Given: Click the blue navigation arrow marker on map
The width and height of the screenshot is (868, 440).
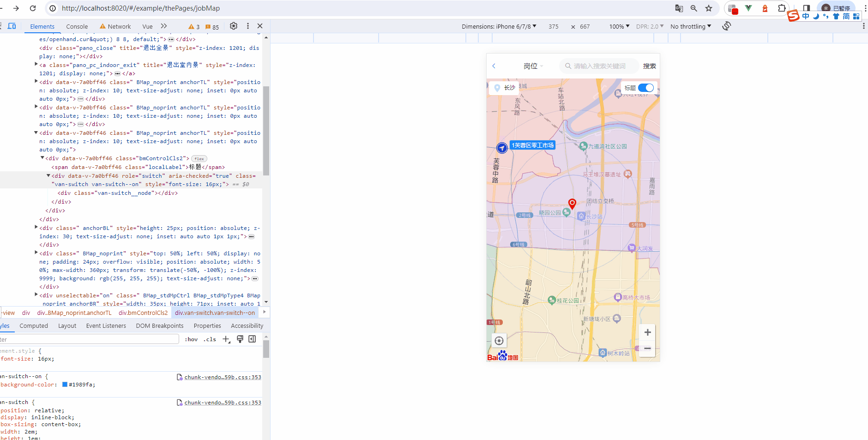Looking at the screenshot, I should point(502,148).
